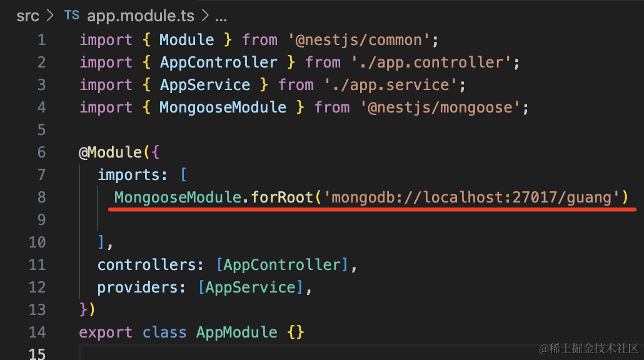Click line number 1 in the gutter
644x360 pixels.
pos(41,40)
